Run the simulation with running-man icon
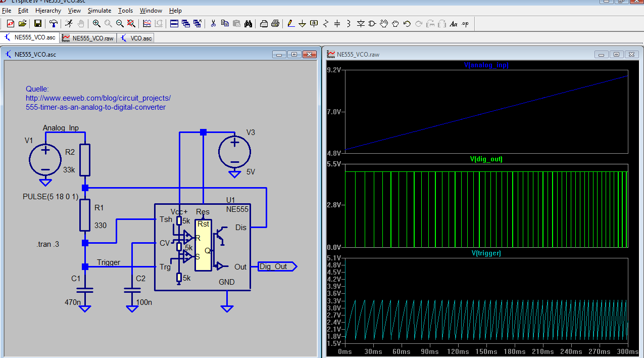644x358 pixels. [x=69, y=23]
